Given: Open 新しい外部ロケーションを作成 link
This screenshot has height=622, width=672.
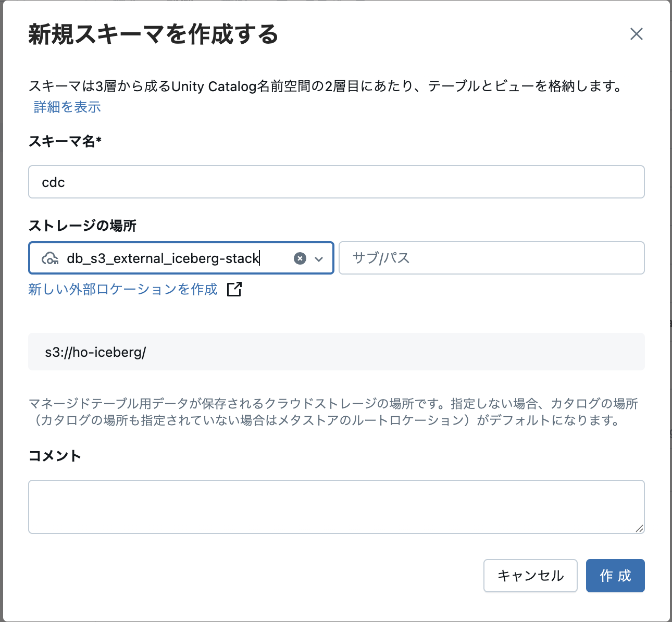Looking at the screenshot, I should 123,289.
